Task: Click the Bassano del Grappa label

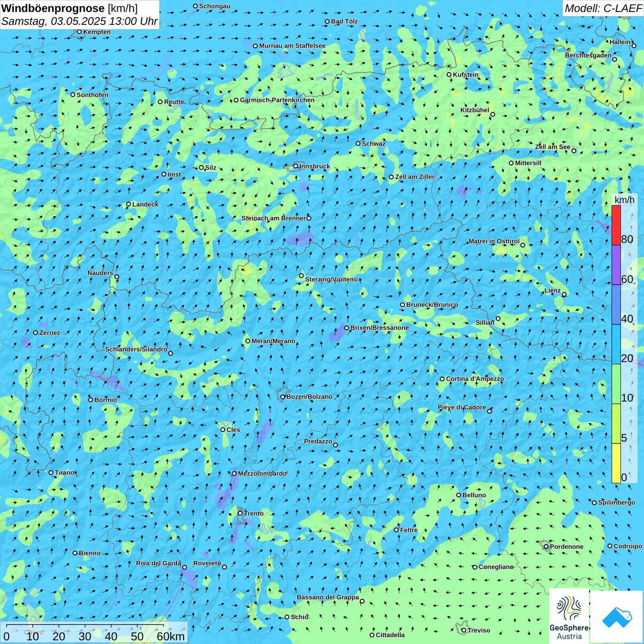Action: (328, 597)
